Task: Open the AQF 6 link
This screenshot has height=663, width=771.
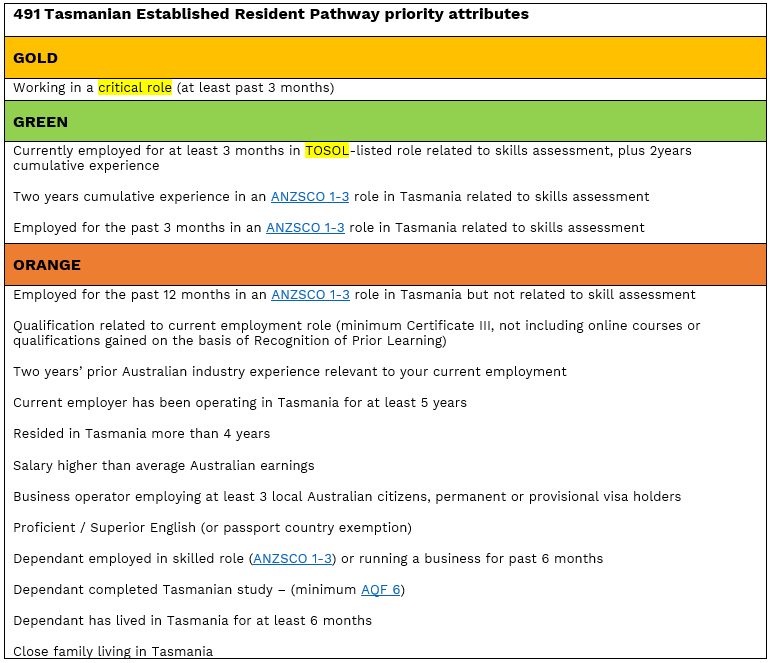Action: tap(380, 590)
